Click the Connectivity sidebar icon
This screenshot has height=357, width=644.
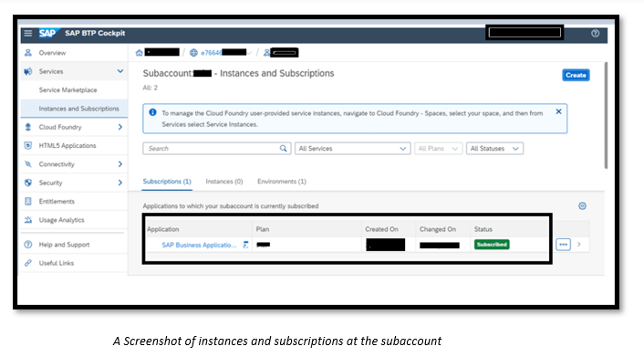pyautogui.click(x=28, y=164)
